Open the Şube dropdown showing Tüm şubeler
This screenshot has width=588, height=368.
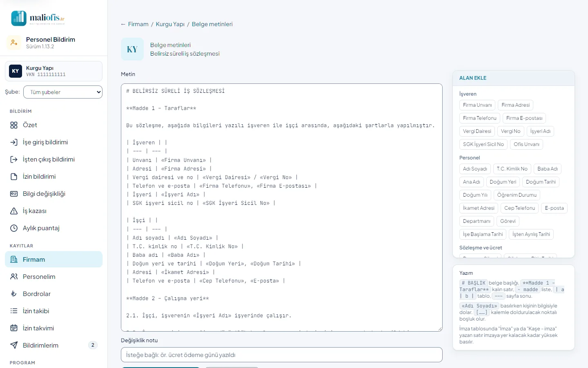tap(63, 92)
